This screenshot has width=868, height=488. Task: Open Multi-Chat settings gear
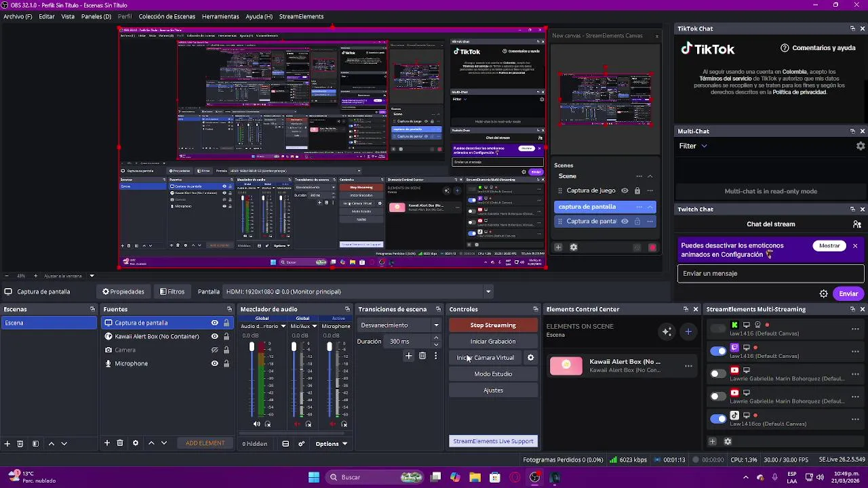(x=861, y=146)
